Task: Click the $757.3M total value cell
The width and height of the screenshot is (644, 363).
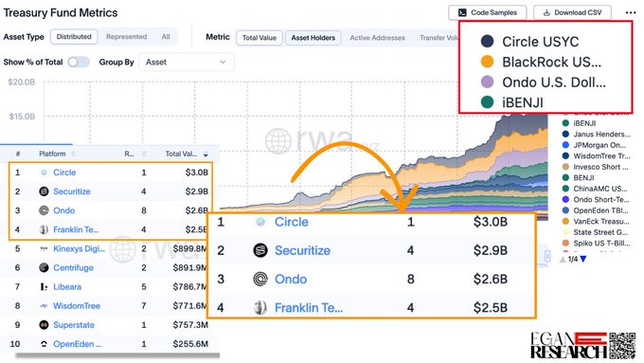Action: (x=190, y=325)
